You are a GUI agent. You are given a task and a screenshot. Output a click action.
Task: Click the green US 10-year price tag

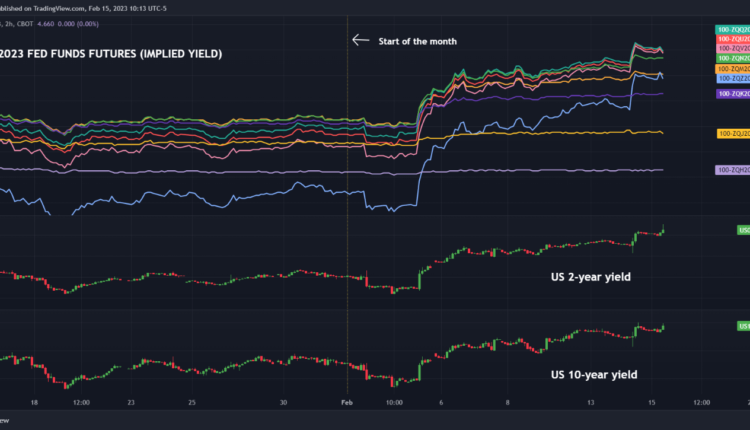(743, 326)
